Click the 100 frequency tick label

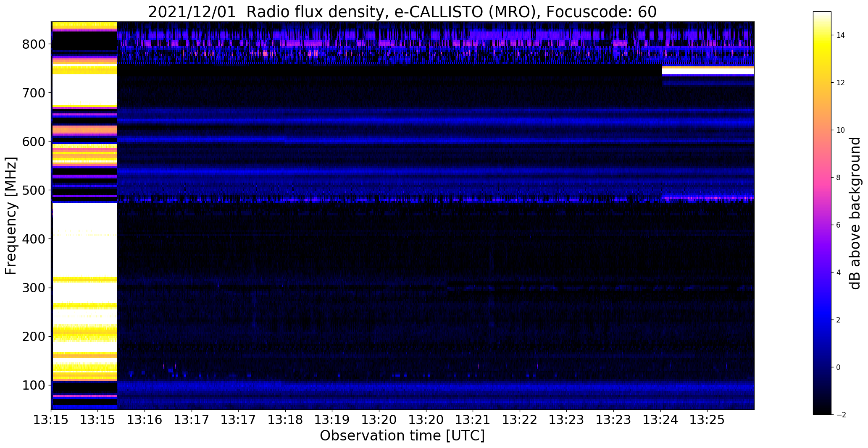[35, 385]
